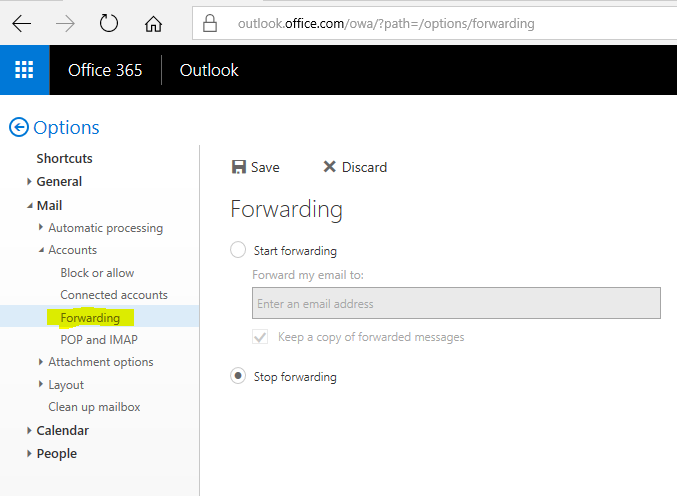The width and height of the screenshot is (677, 496).
Task: Click the Discard X icon
Action: click(329, 166)
